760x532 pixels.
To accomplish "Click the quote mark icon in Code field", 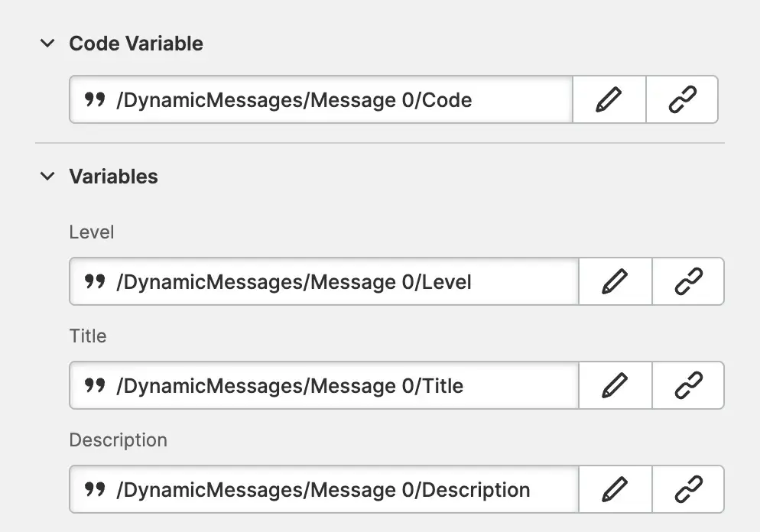I will [x=95, y=99].
